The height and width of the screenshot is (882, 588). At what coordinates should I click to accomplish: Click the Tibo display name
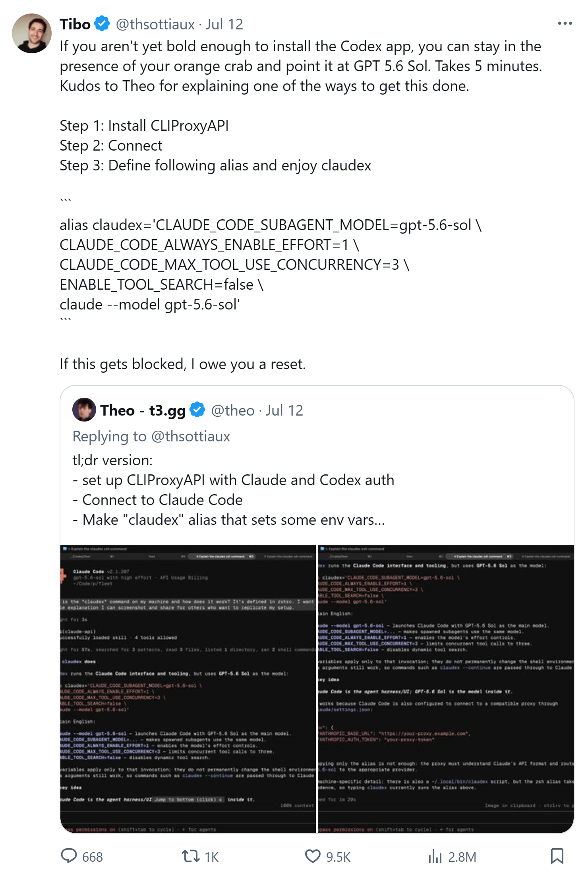(x=75, y=24)
